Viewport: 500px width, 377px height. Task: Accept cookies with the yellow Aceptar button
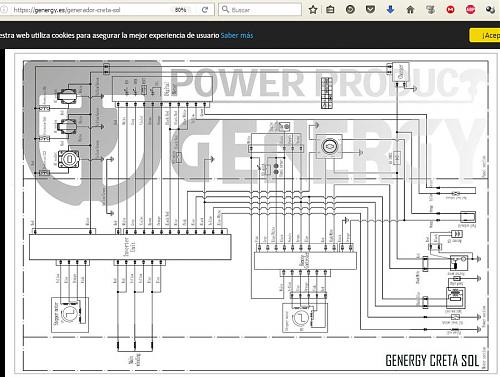click(x=485, y=35)
